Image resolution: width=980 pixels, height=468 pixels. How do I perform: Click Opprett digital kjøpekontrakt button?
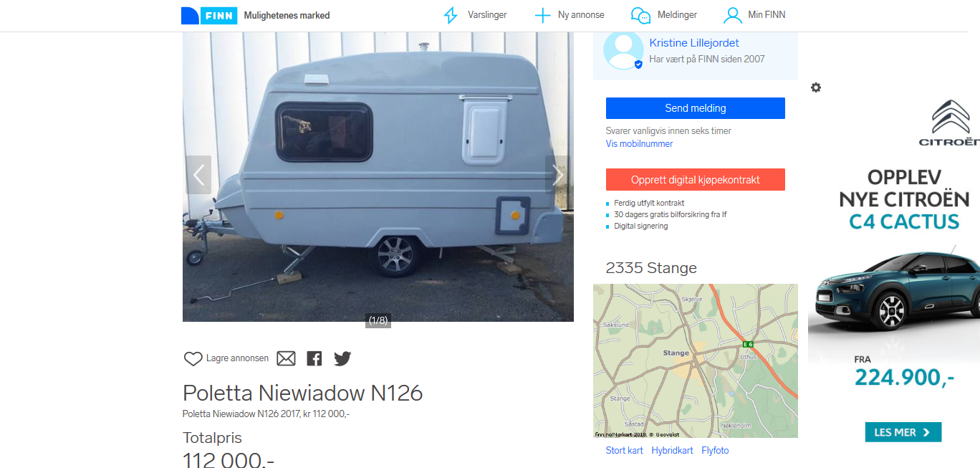(695, 180)
